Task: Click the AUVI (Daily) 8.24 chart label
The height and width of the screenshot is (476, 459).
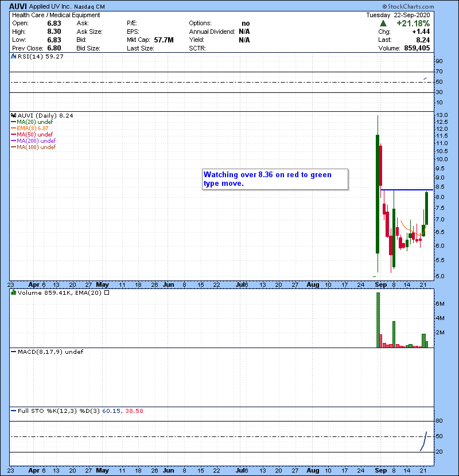Action: pyautogui.click(x=45, y=115)
